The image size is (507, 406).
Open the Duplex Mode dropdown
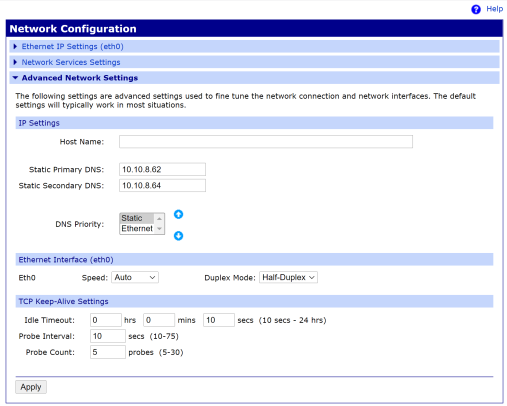point(288,277)
